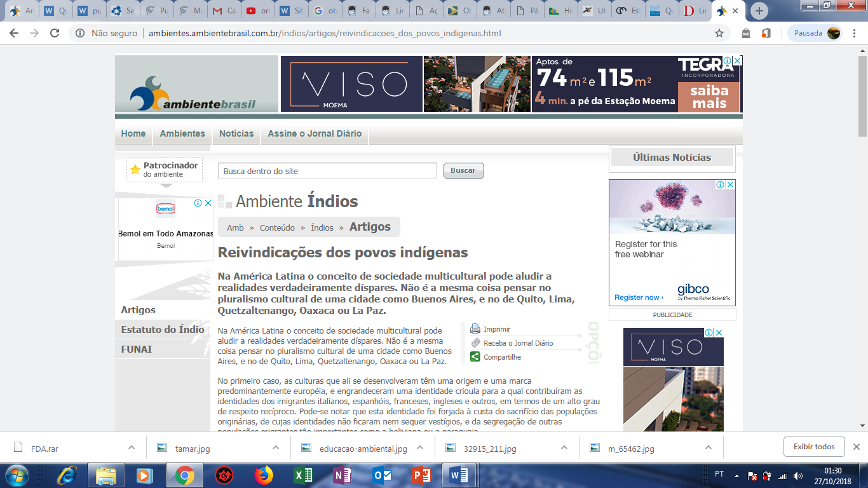The width and height of the screenshot is (868, 488).
Task: Expand options for tamar.jpg download
Action: 276,448
